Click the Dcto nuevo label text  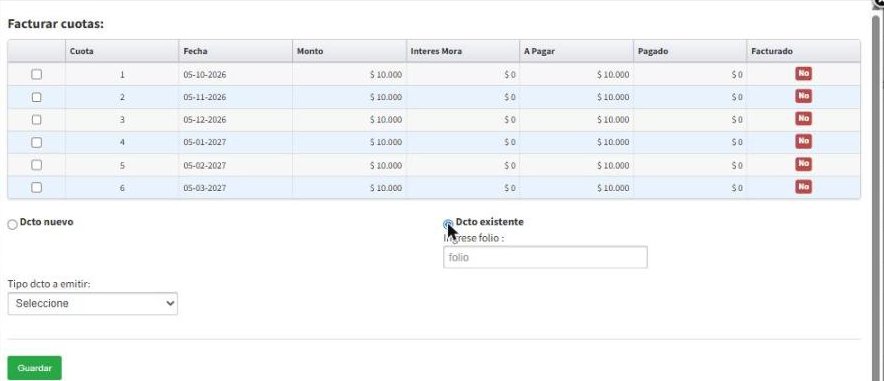46,222
